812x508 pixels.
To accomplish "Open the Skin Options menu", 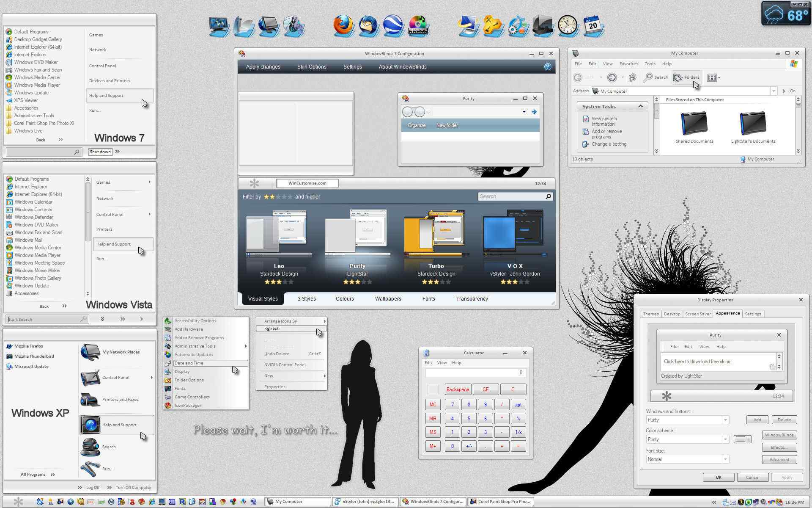I will click(x=312, y=67).
